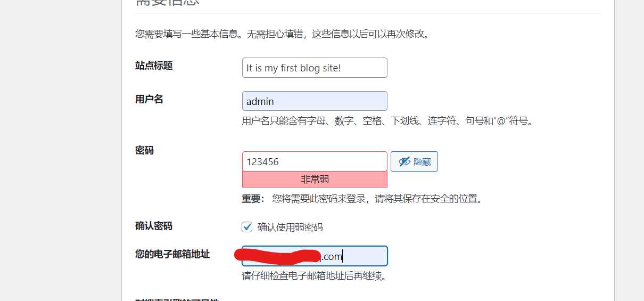The image size is (644, 301).
Task: Click the partially visible heading at top
Action: (168, 2)
